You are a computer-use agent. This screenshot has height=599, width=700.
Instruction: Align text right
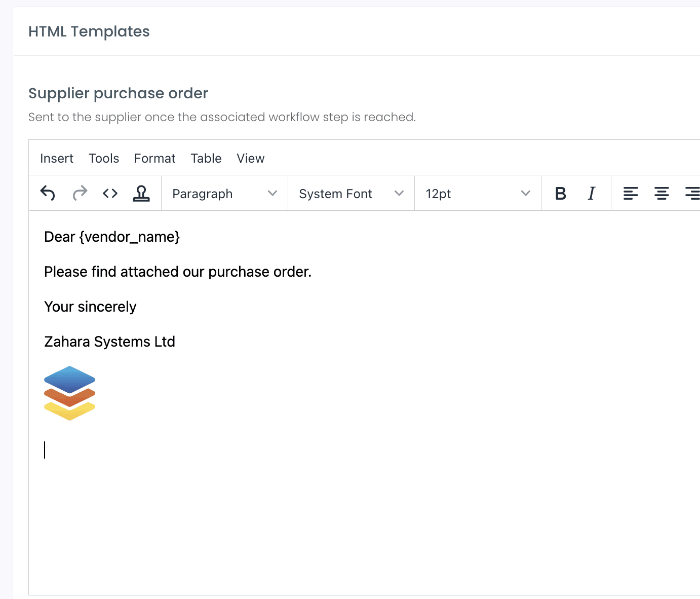click(692, 194)
